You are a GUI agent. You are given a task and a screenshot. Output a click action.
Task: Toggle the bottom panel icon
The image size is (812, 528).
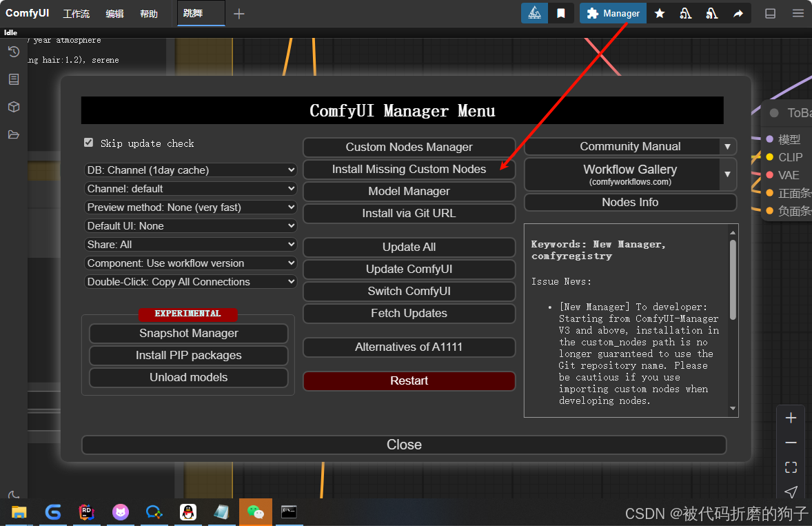tap(771, 14)
